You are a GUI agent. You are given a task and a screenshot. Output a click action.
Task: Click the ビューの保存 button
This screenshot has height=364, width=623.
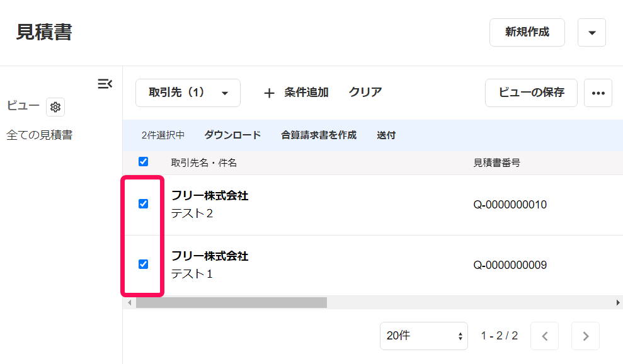(531, 93)
